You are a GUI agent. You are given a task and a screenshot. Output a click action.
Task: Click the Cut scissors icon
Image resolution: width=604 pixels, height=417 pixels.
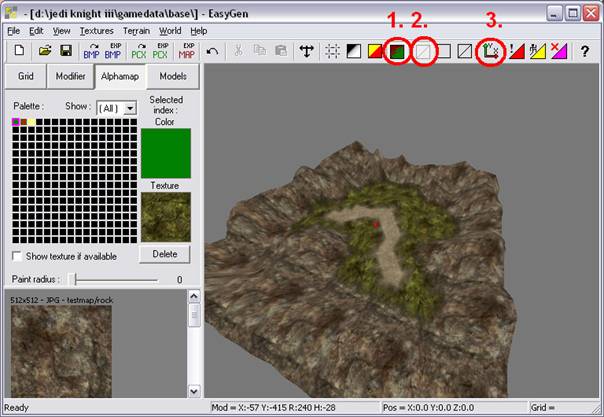(238, 50)
